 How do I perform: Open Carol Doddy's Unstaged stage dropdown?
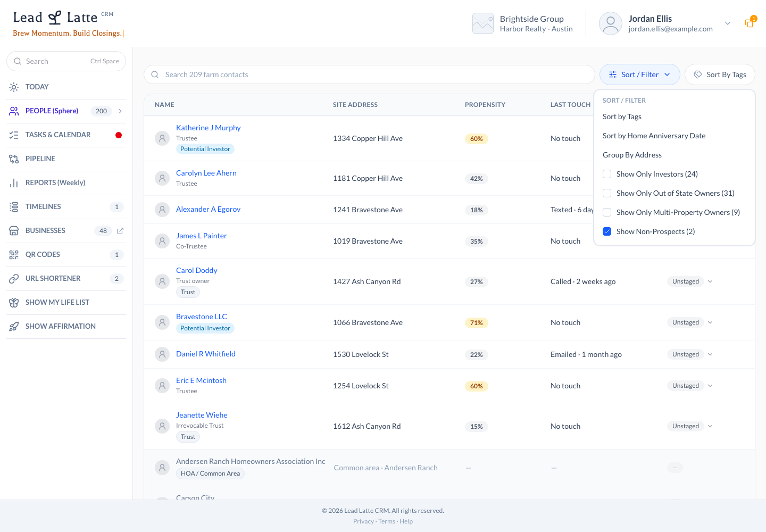[x=690, y=281]
